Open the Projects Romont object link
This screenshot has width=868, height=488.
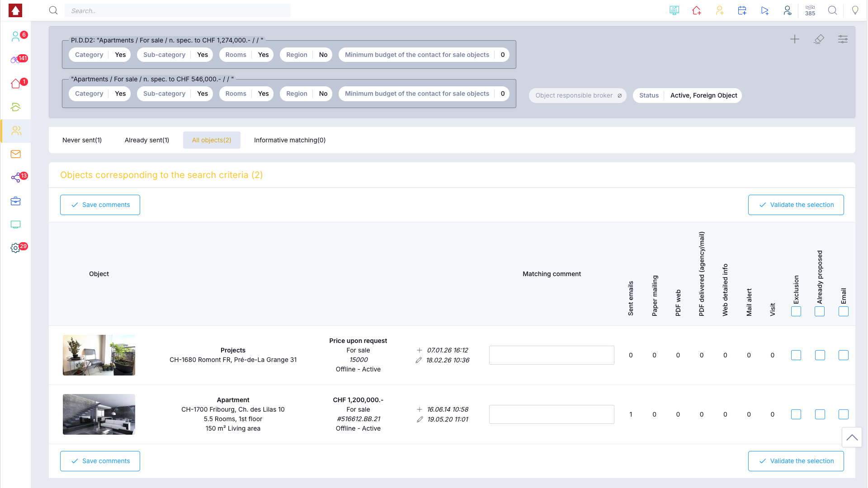tap(233, 355)
